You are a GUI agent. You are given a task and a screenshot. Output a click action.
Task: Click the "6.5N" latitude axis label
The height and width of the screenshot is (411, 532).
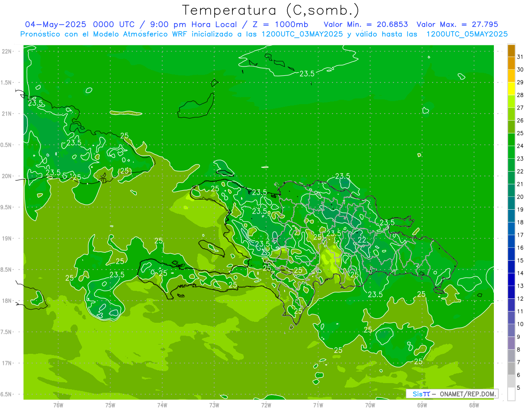[x=7, y=395]
